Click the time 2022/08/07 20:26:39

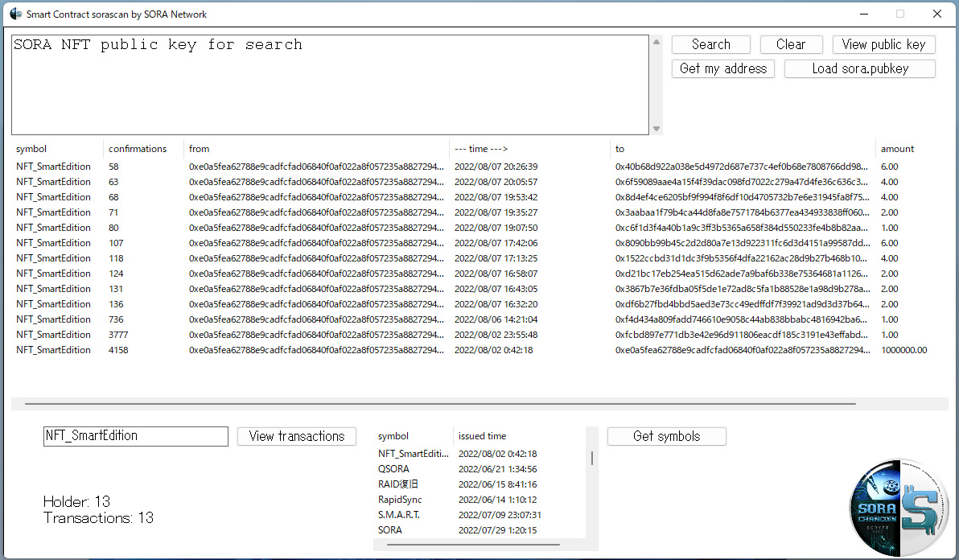click(496, 167)
